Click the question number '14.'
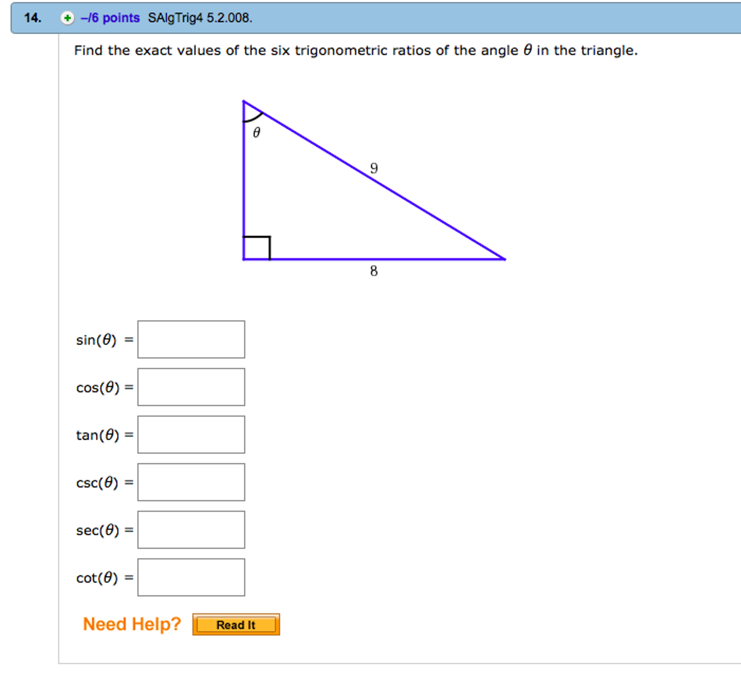This screenshot has height=700, width=741. click(33, 17)
